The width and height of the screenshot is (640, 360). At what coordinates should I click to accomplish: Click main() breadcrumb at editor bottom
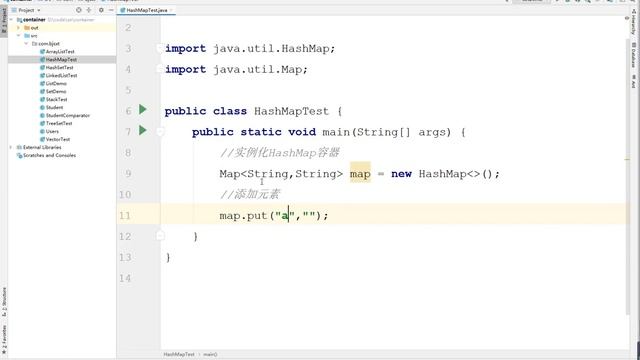210,355
